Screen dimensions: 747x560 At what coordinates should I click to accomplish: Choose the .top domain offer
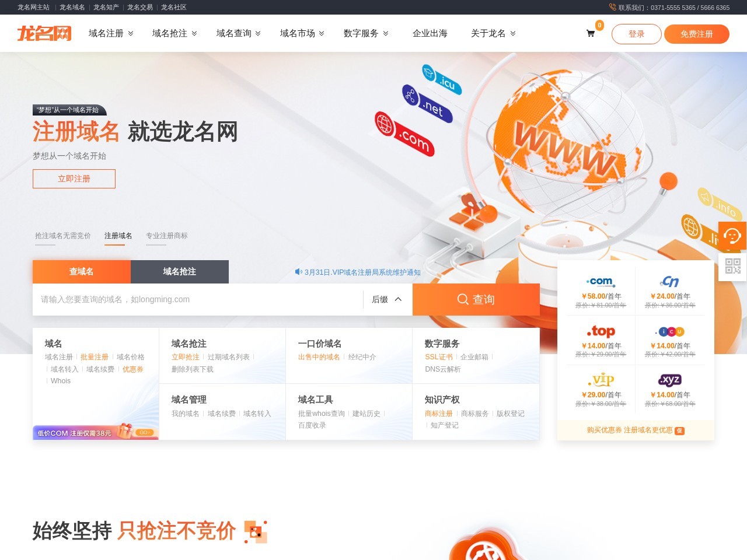601,331
